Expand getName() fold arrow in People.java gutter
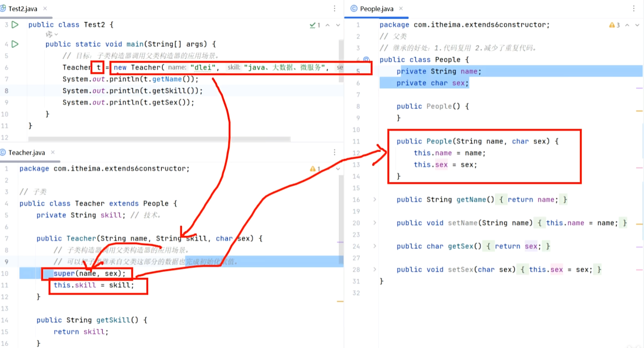Screen dimensions: 644x348 coord(375,200)
